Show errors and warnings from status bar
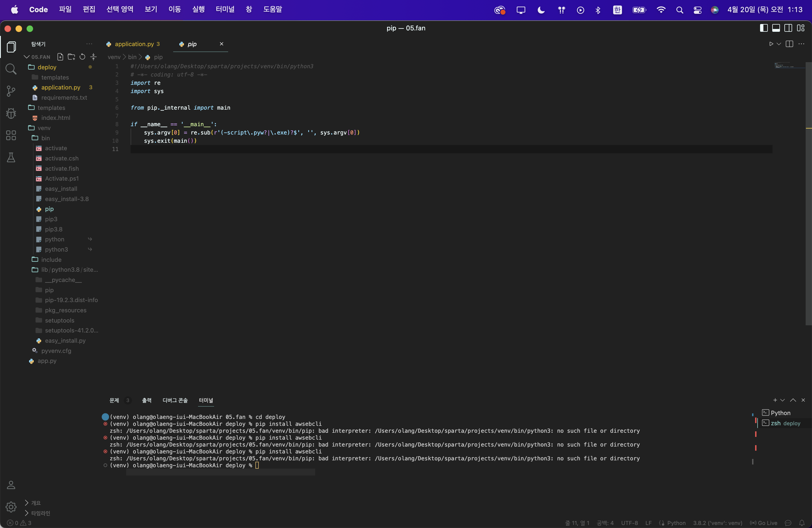This screenshot has height=528, width=812. point(19,523)
